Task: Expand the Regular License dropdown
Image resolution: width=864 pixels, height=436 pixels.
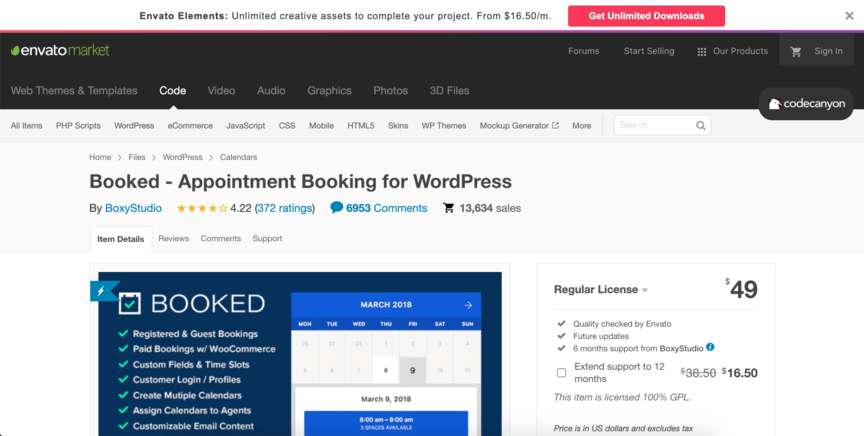Action: pos(645,290)
